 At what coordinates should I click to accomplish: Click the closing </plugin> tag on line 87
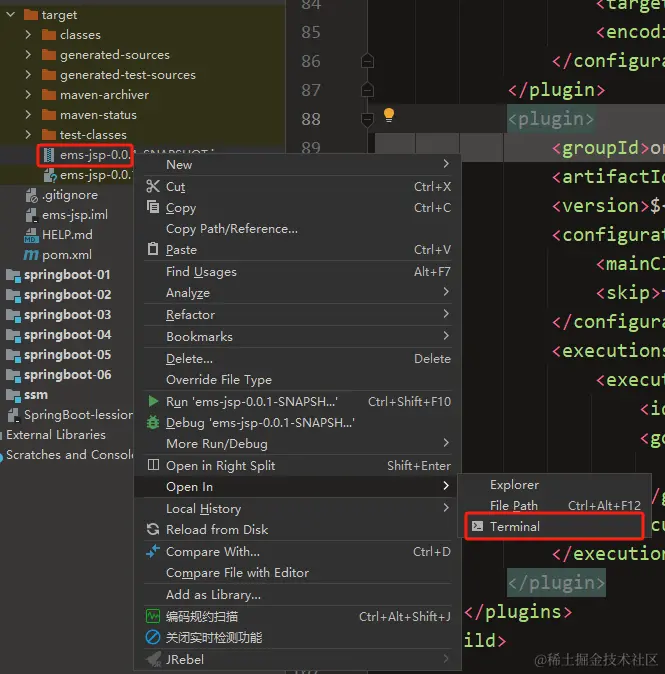(556, 90)
